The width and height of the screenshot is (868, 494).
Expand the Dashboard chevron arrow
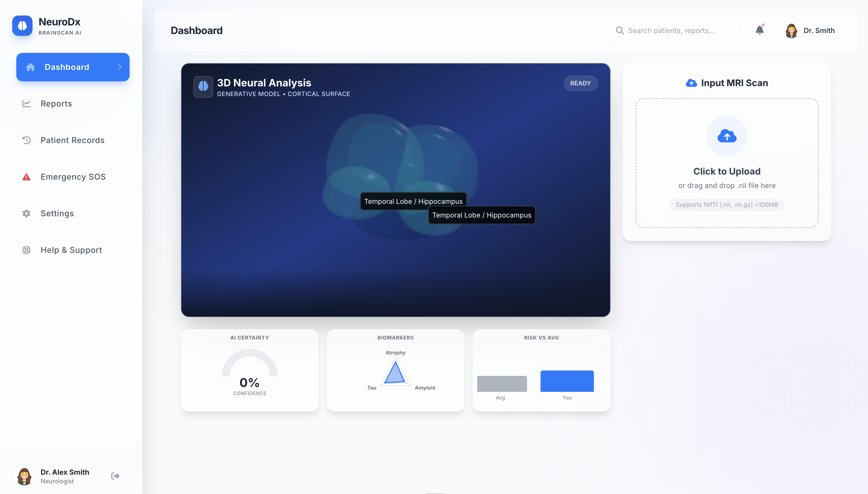point(120,67)
